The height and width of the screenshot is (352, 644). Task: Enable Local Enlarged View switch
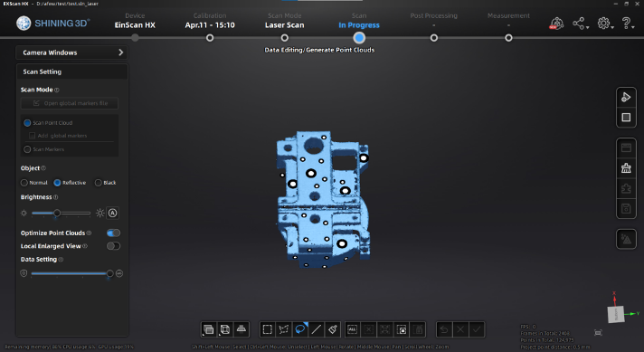(113, 246)
